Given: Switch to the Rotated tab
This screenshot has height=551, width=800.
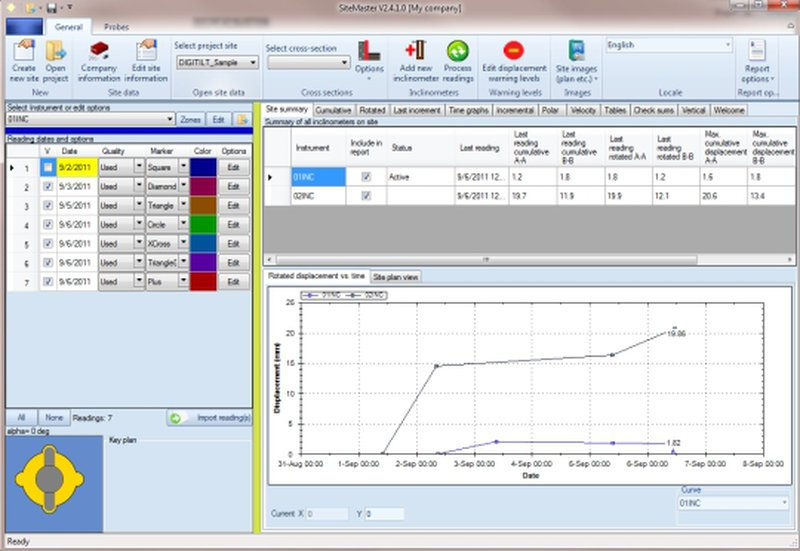Looking at the screenshot, I should click(372, 110).
